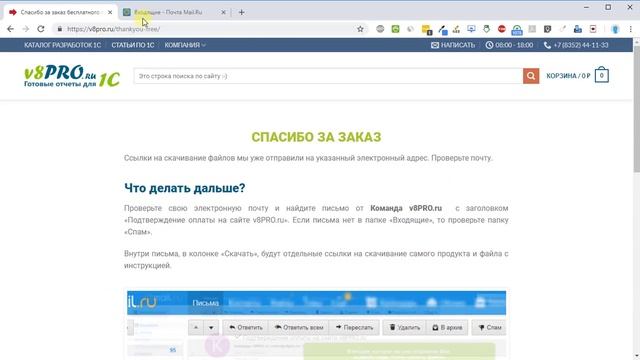Click the blue color picker extension icon
The height and width of the screenshot is (360, 640).
443,29
